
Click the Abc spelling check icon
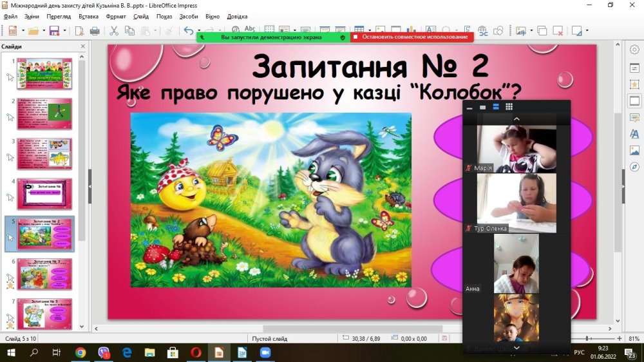pos(249,29)
